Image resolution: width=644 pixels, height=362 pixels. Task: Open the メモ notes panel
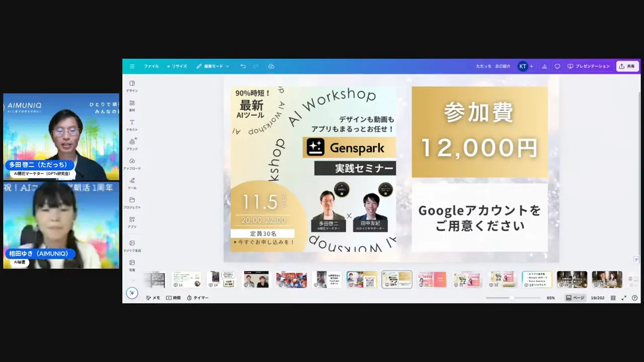[x=153, y=298]
